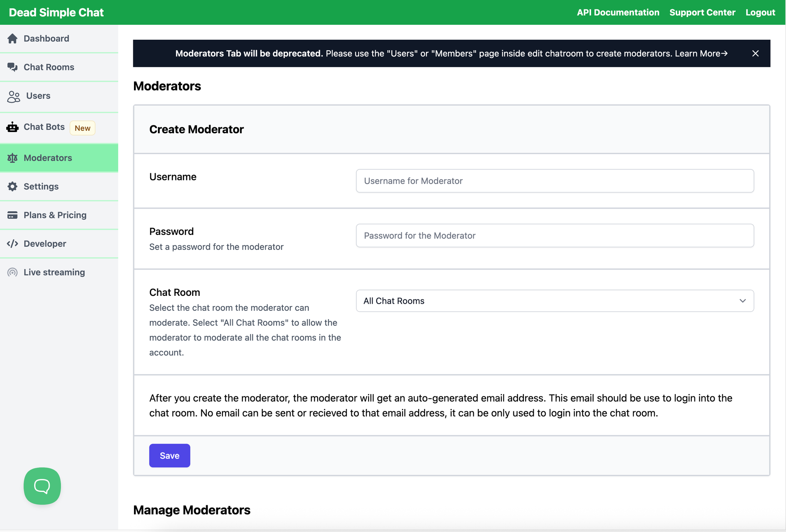
Task: Click the Chat Bots robot icon
Action: click(13, 127)
